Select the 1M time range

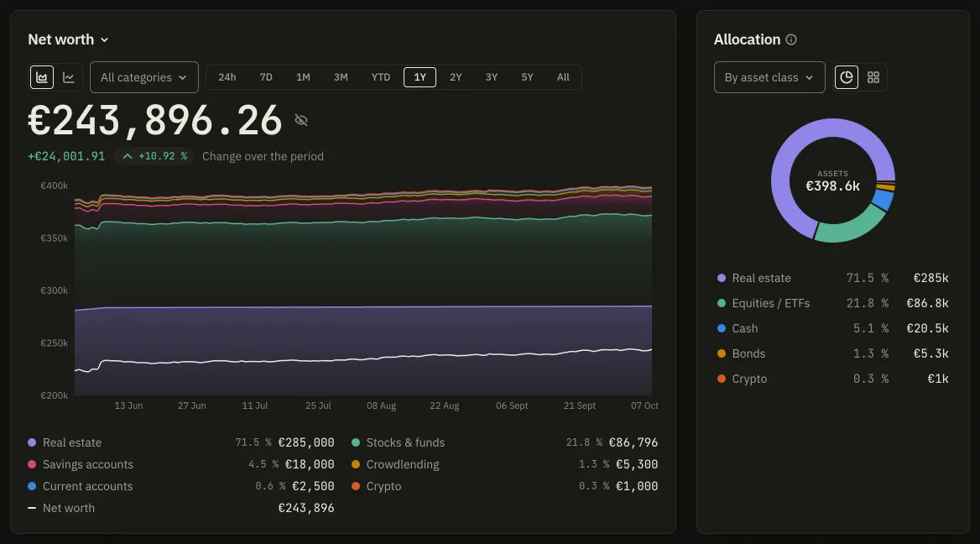[303, 77]
